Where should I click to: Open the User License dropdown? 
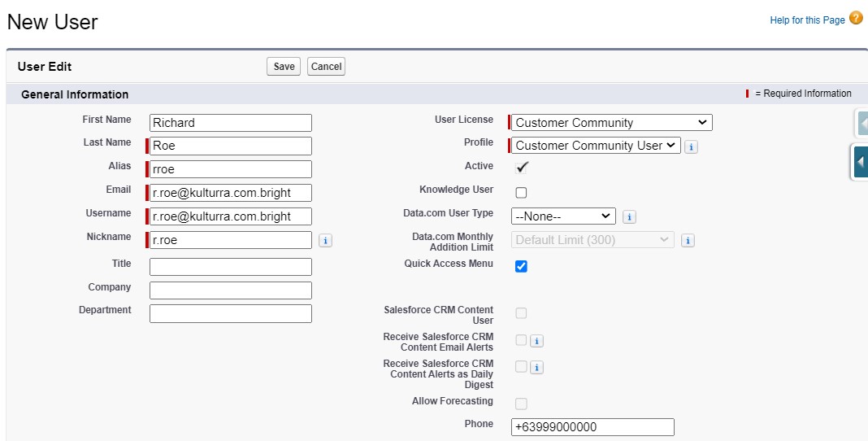611,123
